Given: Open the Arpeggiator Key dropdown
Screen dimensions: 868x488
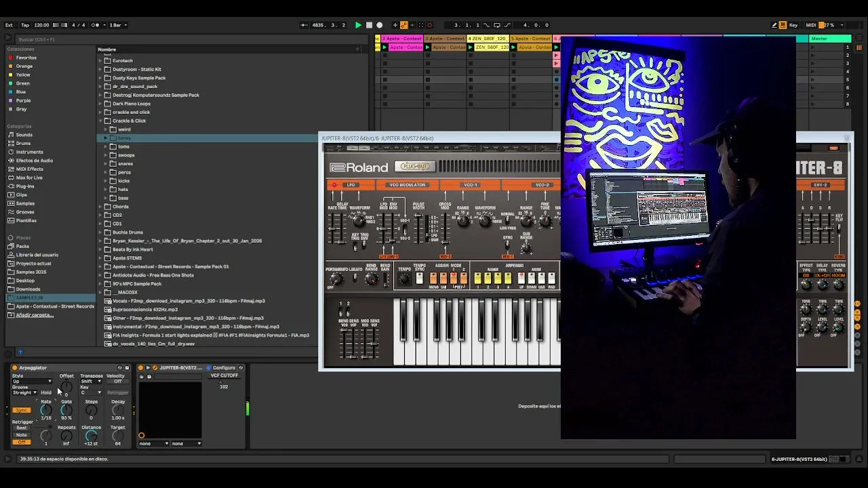Looking at the screenshot, I should [91, 392].
